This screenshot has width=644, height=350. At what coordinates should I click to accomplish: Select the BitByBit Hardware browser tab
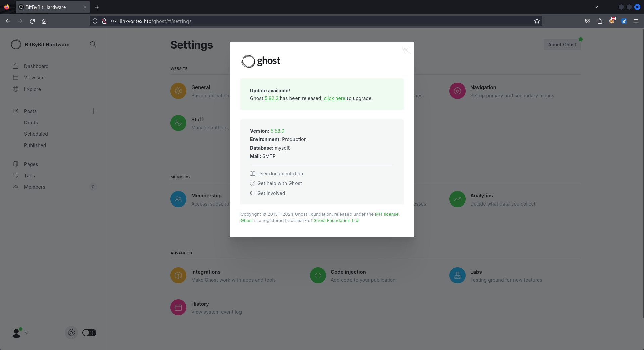click(x=53, y=7)
